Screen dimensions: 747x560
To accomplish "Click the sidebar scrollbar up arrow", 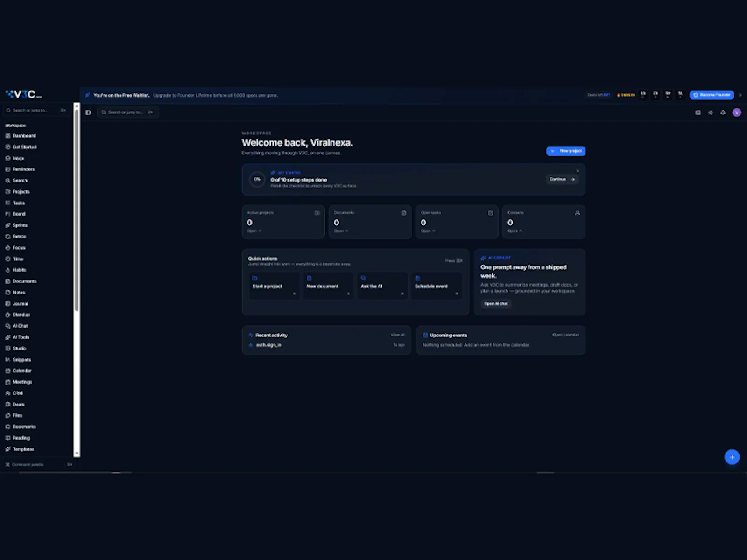I will 77,106.
